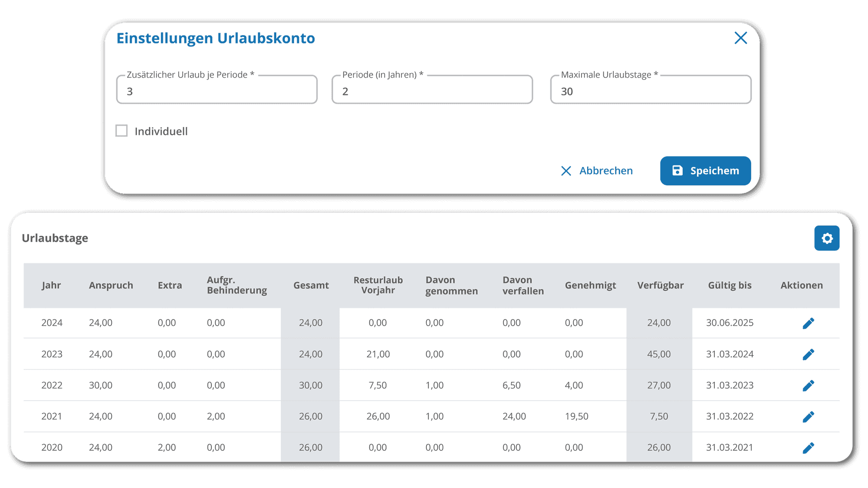Edit the 2020 entry with pencil icon
The image size is (868, 488).
click(x=809, y=447)
